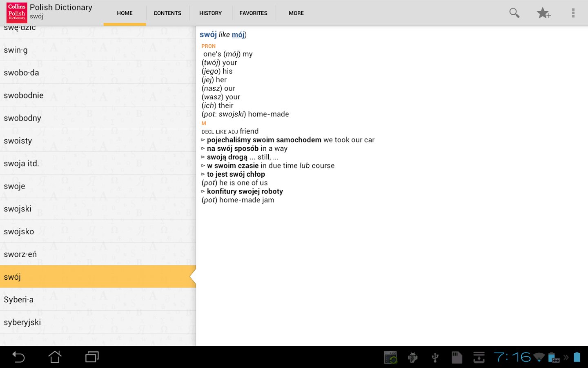Tap the phrase w swoim czasie

tap(233, 166)
